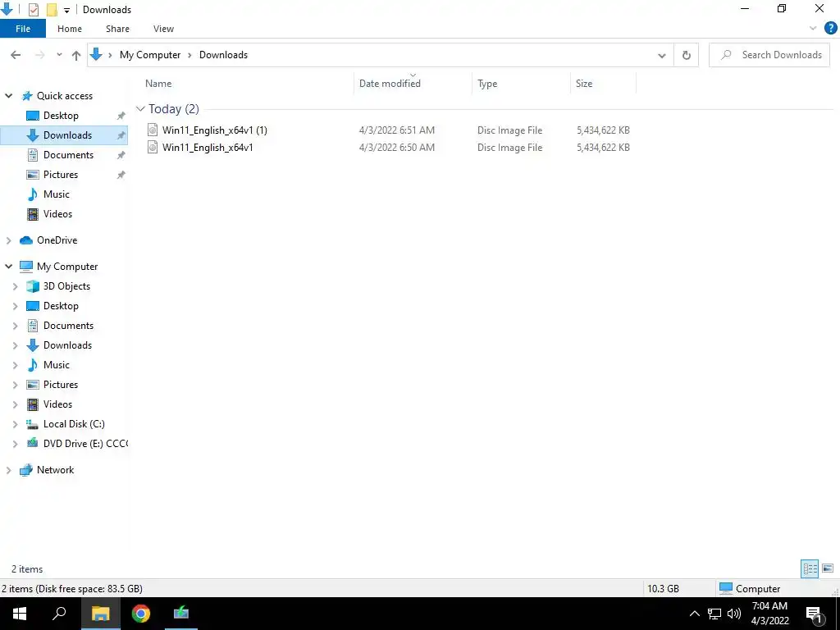The width and height of the screenshot is (840, 630).
Task: Open the recent locations dropdown
Action: pos(59,55)
